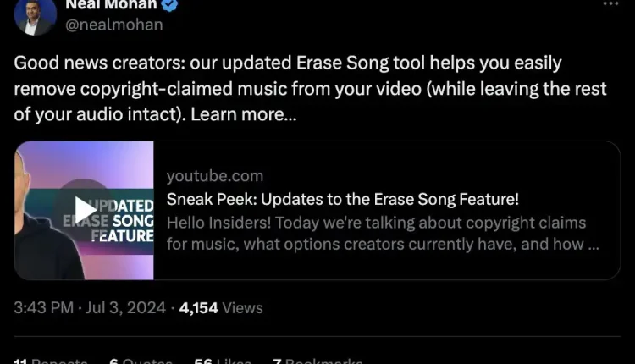Click the blue verified checkmark badge
The width and height of the screenshot is (635, 364).
(169, 5)
